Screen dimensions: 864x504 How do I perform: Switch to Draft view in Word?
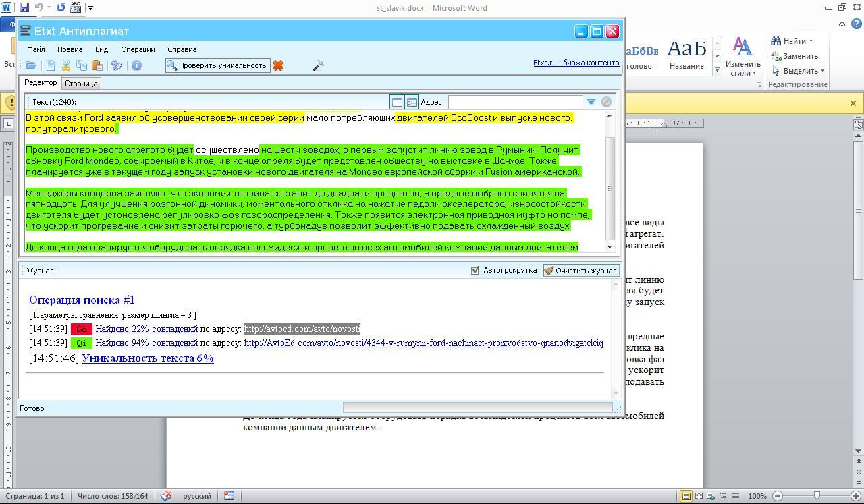click(x=736, y=496)
